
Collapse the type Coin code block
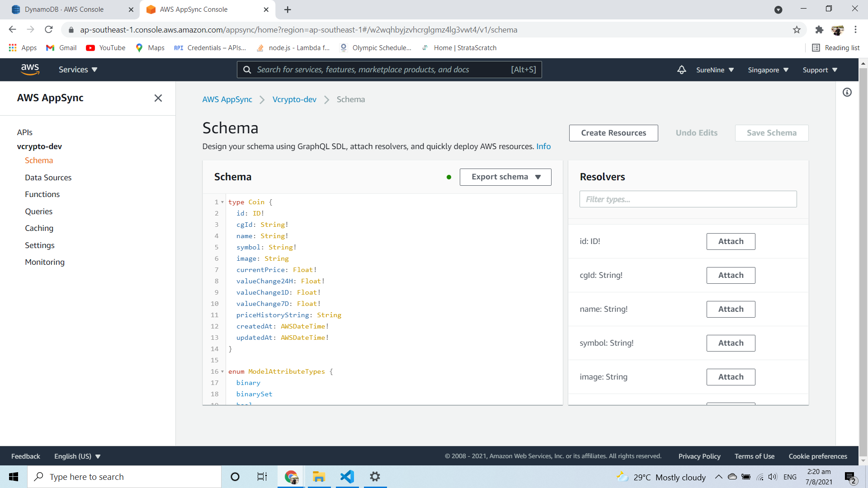pos(222,202)
